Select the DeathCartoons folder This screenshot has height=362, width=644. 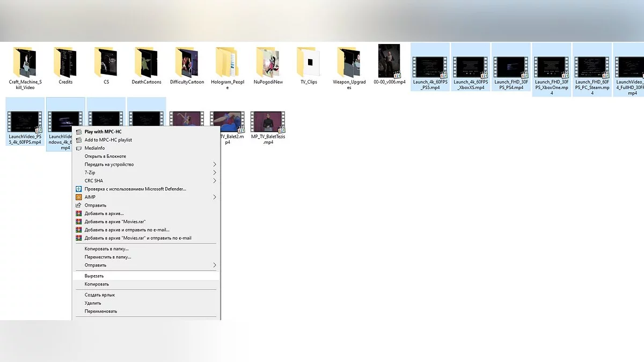pos(147,65)
